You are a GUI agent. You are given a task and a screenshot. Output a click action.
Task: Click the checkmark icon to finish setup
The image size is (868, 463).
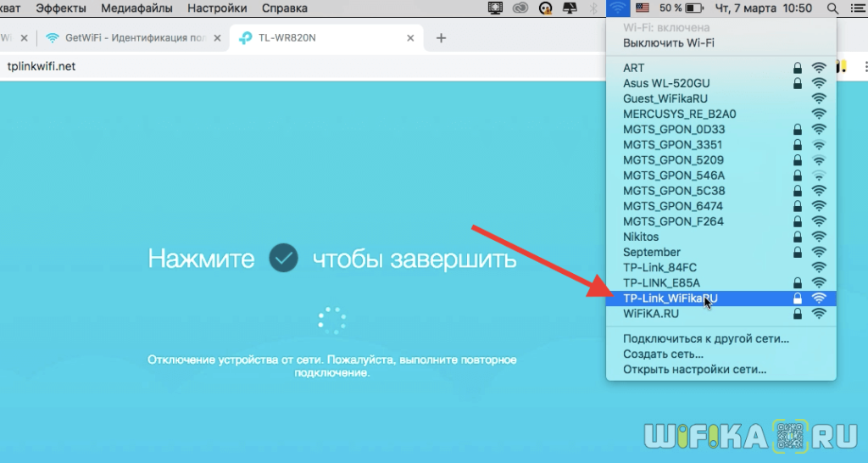(x=283, y=258)
